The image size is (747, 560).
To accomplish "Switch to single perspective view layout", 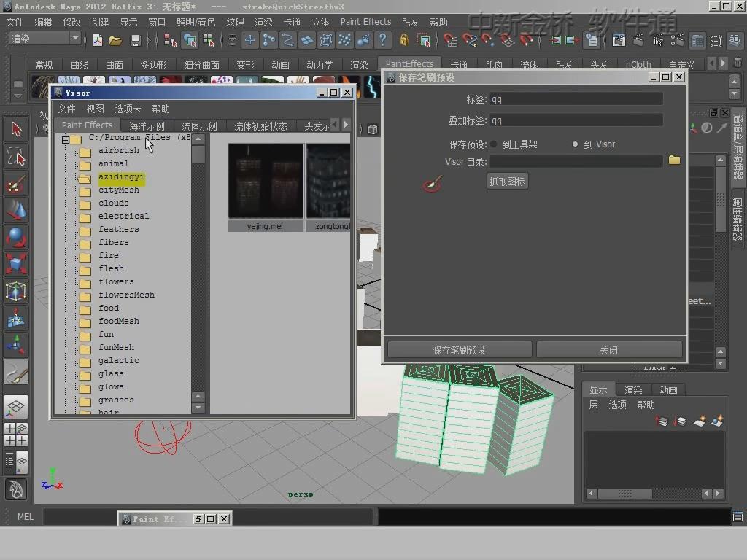I will click(16, 407).
